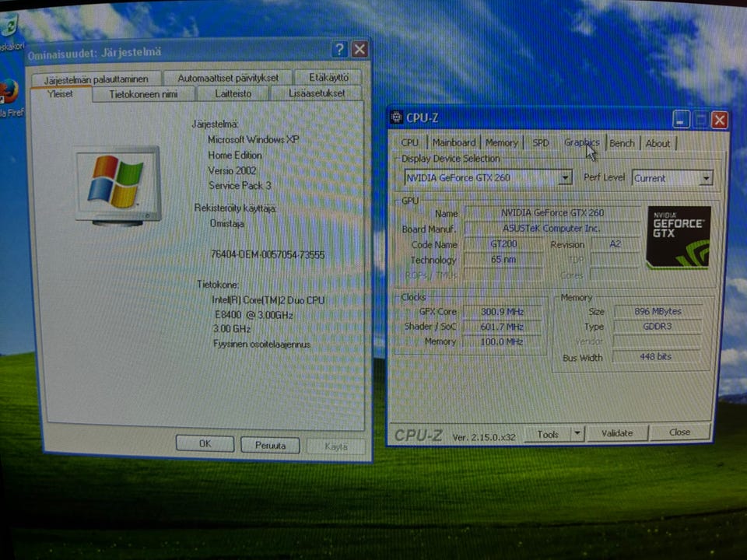Click the GPU Name field NVIDIA GeForce GTX 260
747x560 pixels.
click(x=552, y=212)
